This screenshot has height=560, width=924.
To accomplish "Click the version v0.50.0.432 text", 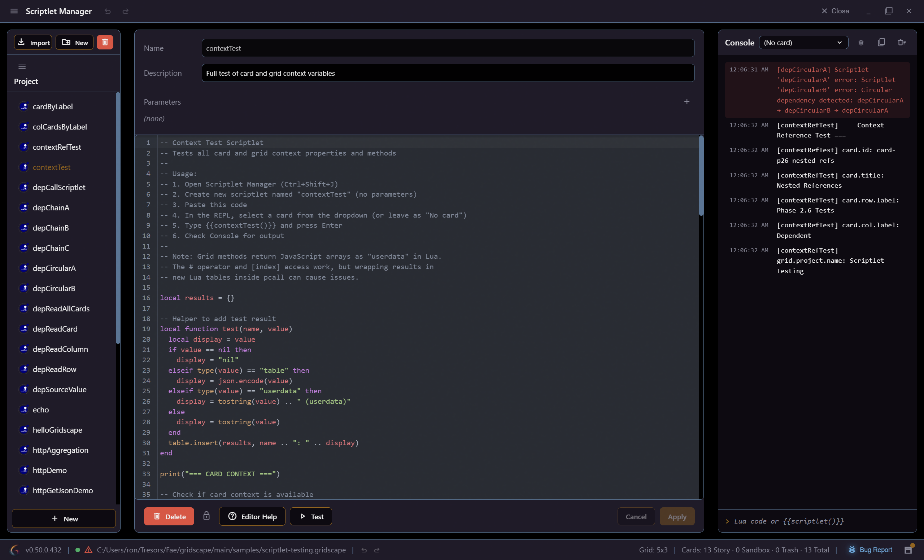I will [44, 550].
